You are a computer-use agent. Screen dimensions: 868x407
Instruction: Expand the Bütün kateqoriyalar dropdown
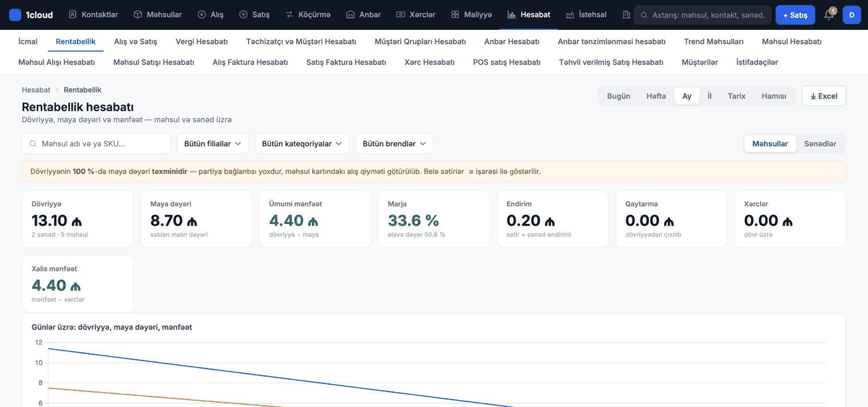pos(302,143)
